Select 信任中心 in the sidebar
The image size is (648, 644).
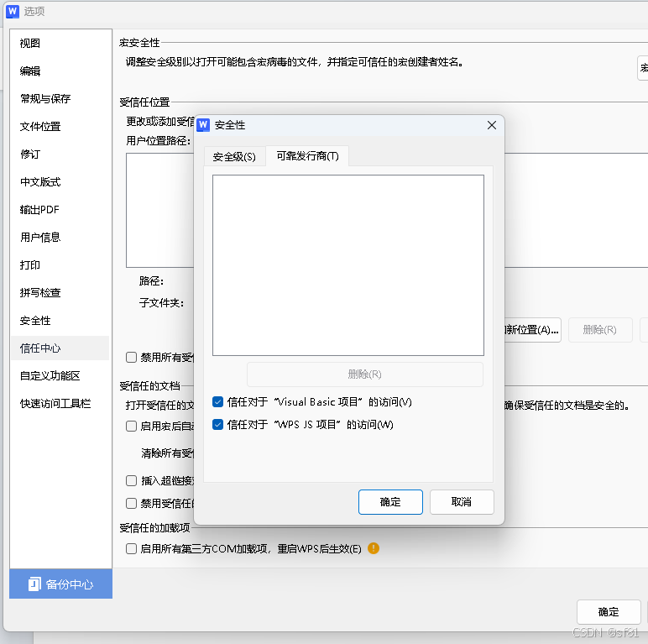point(60,348)
